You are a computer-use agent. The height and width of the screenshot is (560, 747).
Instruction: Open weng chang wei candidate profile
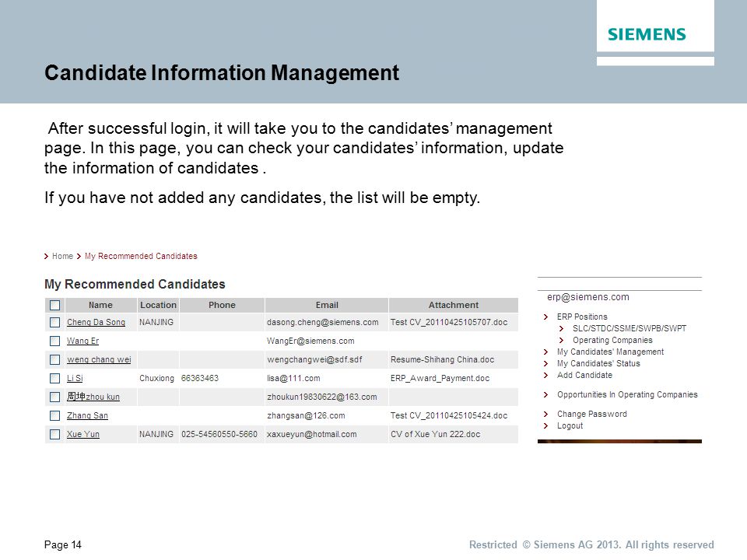pos(99,359)
